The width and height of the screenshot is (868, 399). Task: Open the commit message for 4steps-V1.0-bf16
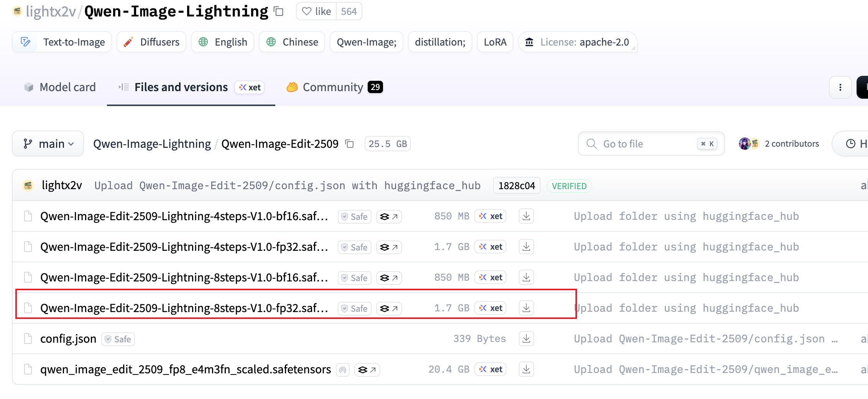pyautogui.click(x=686, y=216)
